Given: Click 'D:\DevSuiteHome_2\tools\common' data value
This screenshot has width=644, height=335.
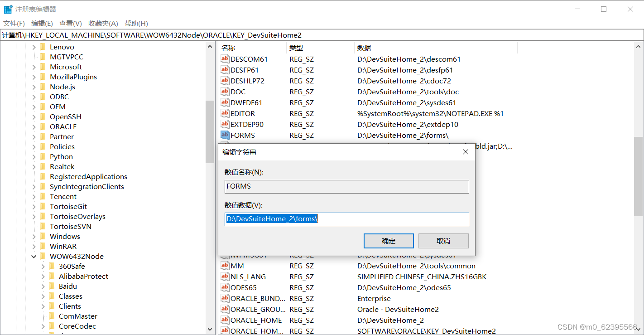Looking at the screenshot, I should pos(416,266).
